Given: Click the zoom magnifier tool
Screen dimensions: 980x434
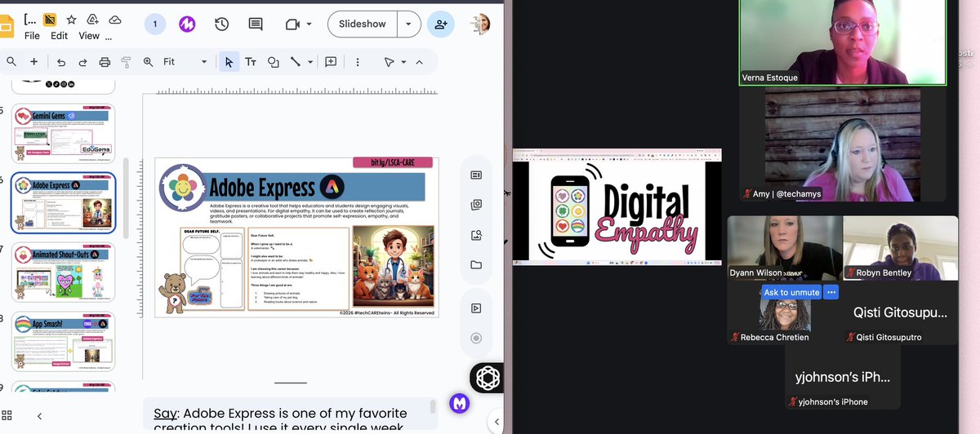Looking at the screenshot, I should [148, 62].
